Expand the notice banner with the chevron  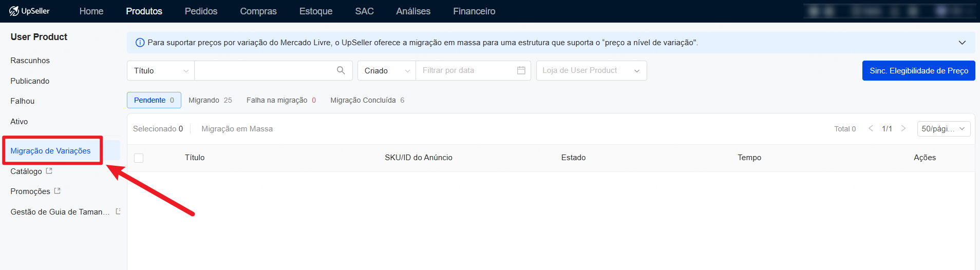pyautogui.click(x=962, y=43)
